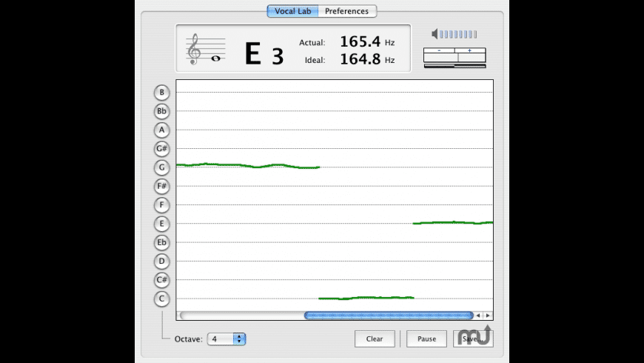Click the green line on G
Viewport: 644px width, 363px height.
pos(248,166)
